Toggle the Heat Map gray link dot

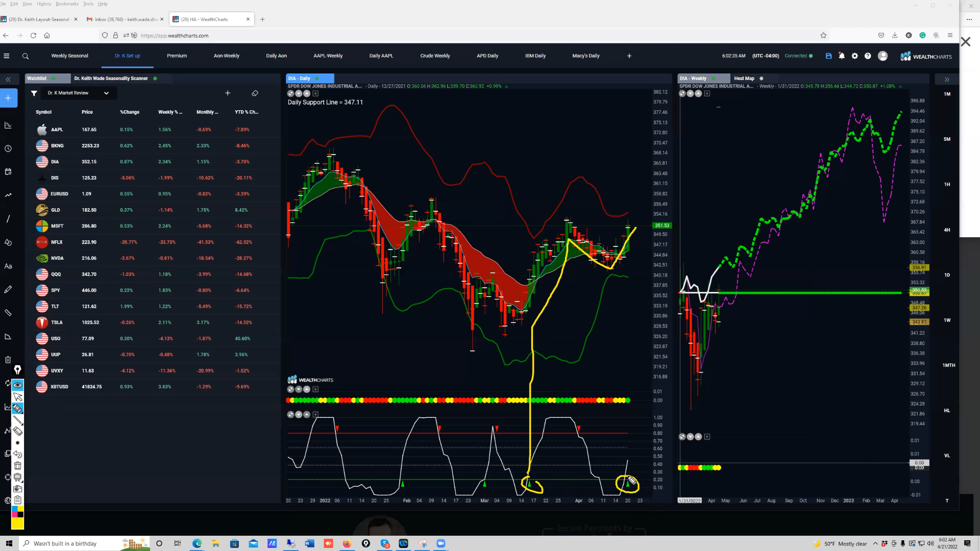(x=762, y=79)
